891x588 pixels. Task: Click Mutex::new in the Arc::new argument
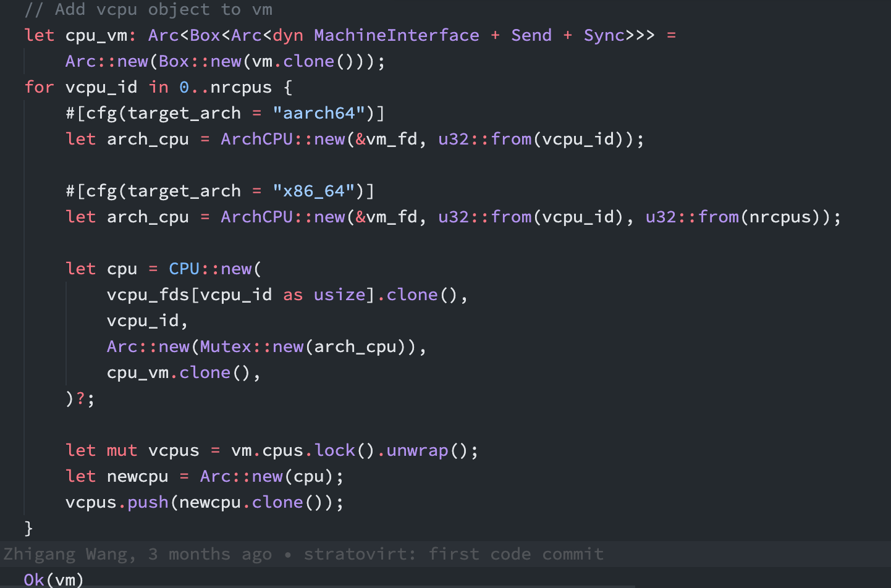(252, 346)
